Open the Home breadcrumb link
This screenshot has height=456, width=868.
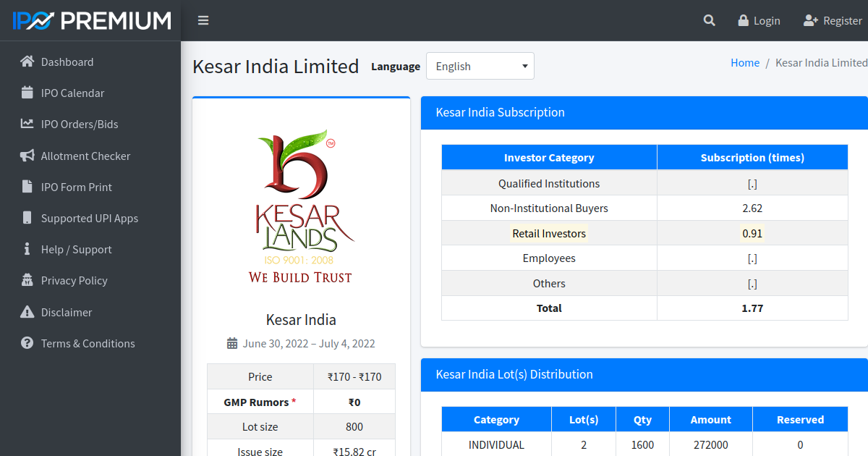coord(745,62)
